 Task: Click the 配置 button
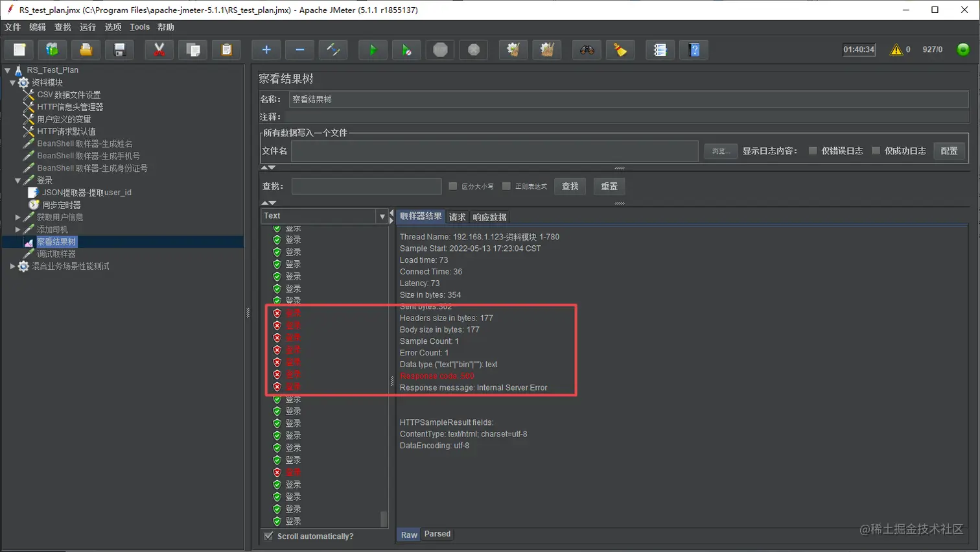coord(949,150)
